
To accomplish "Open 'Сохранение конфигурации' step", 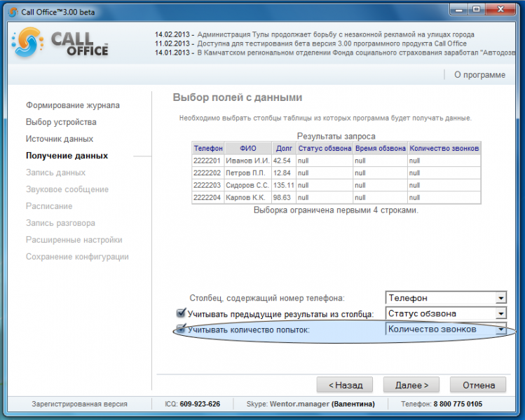I will pyautogui.click(x=77, y=257).
